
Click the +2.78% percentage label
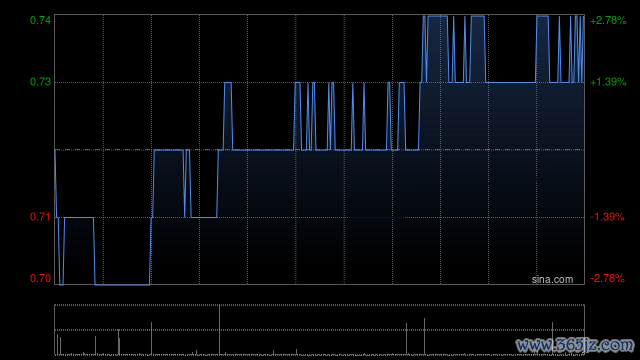[608, 20]
